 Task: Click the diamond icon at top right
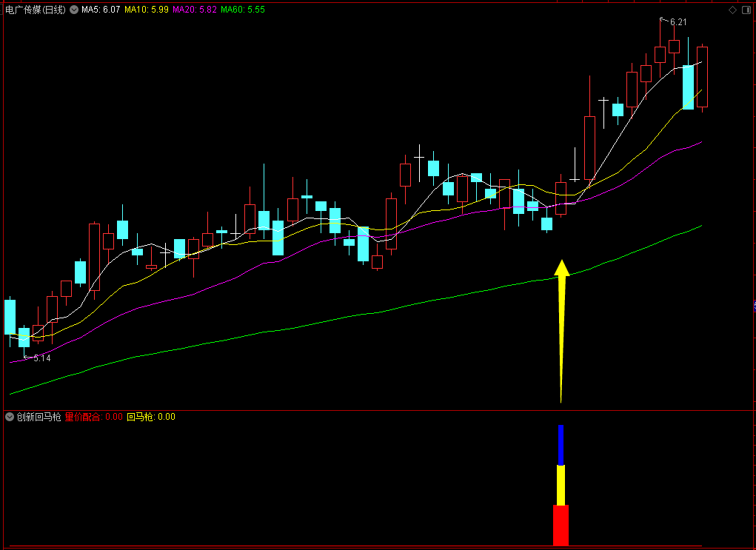732,10
